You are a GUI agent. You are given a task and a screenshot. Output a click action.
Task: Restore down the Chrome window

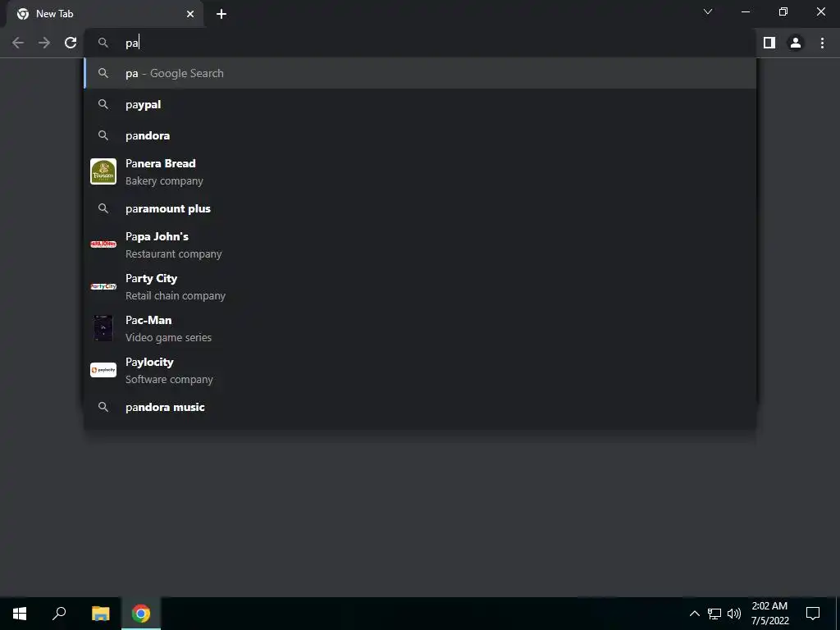click(x=783, y=11)
